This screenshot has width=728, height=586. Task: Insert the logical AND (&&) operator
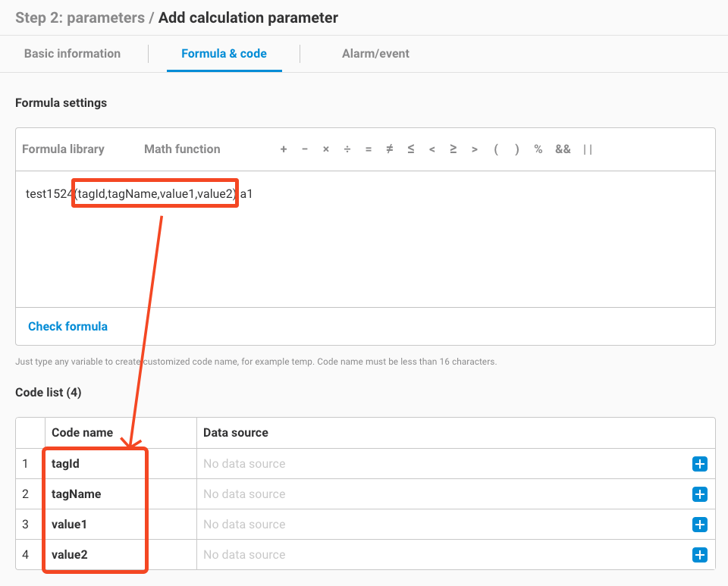(563, 149)
